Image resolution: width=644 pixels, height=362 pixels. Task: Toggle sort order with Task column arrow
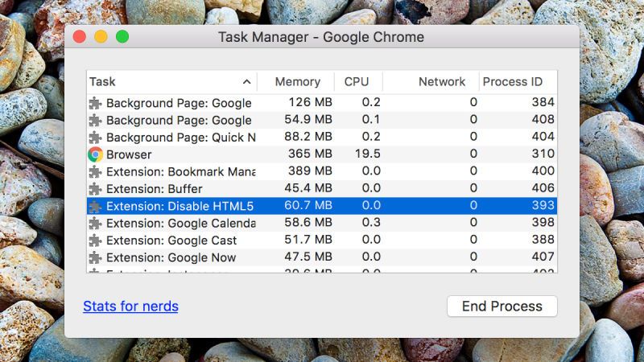coord(246,82)
